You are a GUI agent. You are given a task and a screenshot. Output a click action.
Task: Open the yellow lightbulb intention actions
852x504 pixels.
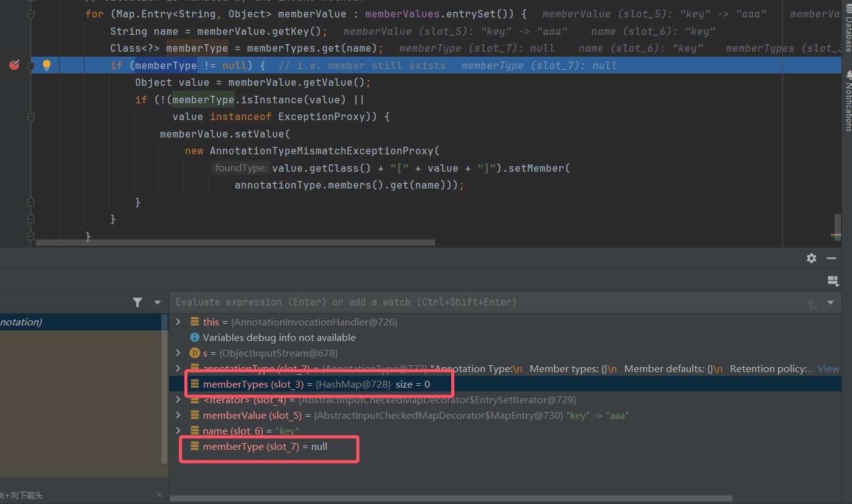[46, 65]
